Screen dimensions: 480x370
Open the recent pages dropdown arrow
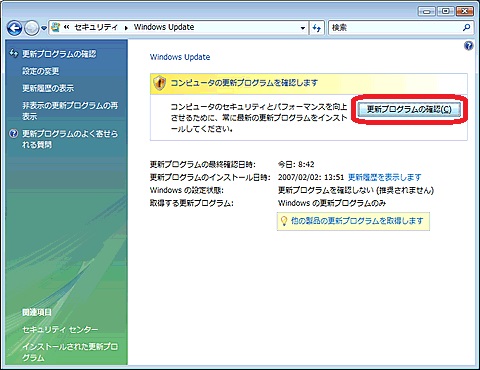click(44, 29)
